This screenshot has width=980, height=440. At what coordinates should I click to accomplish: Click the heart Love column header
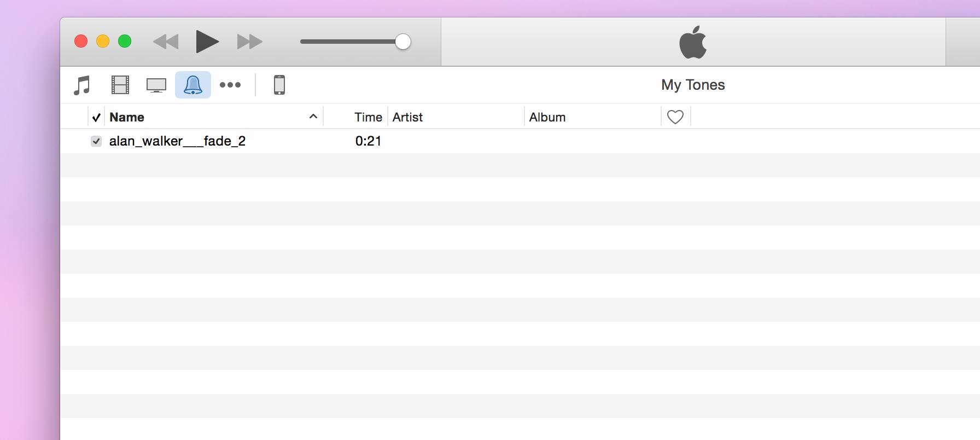(x=675, y=117)
